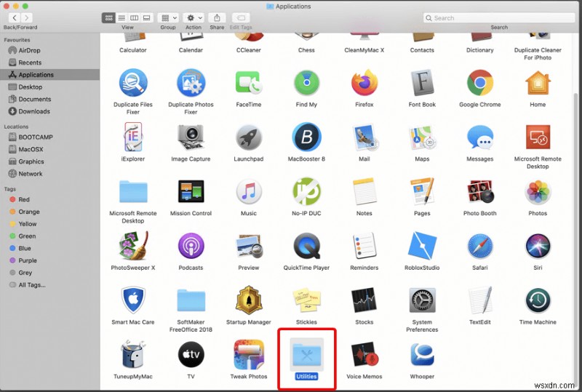Click the FaceTime app icon

[249, 83]
